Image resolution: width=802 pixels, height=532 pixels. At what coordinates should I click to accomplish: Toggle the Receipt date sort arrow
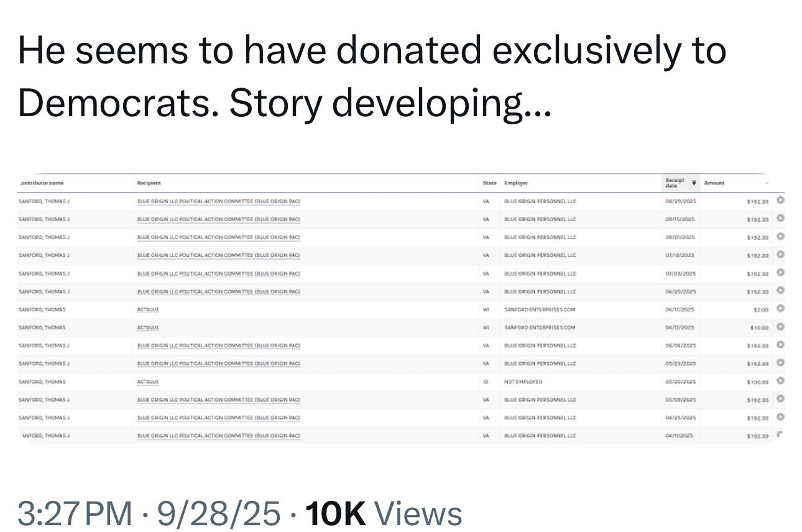coord(694,181)
